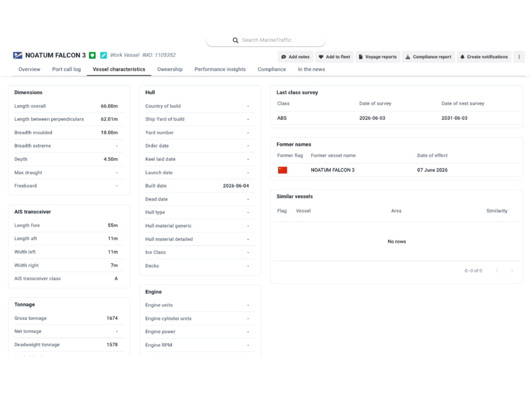The image size is (532, 393).
Task: Click the vessel flag icon next to name
Action: point(18,55)
